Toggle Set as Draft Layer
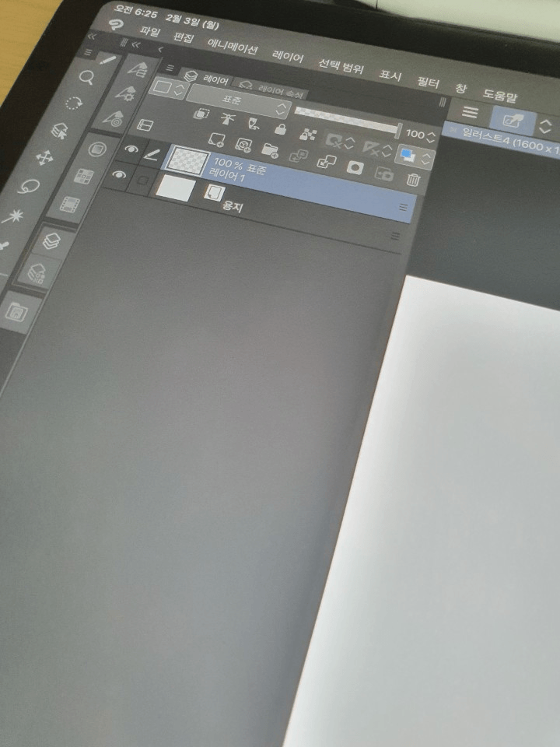The width and height of the screenshot is (560, 747). click(x=254, y=124)
